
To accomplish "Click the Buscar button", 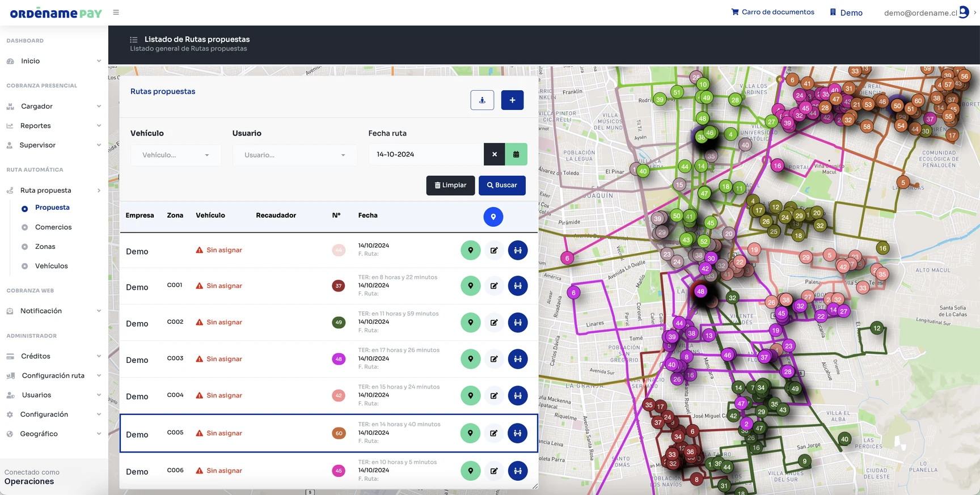I will [502, 185].
